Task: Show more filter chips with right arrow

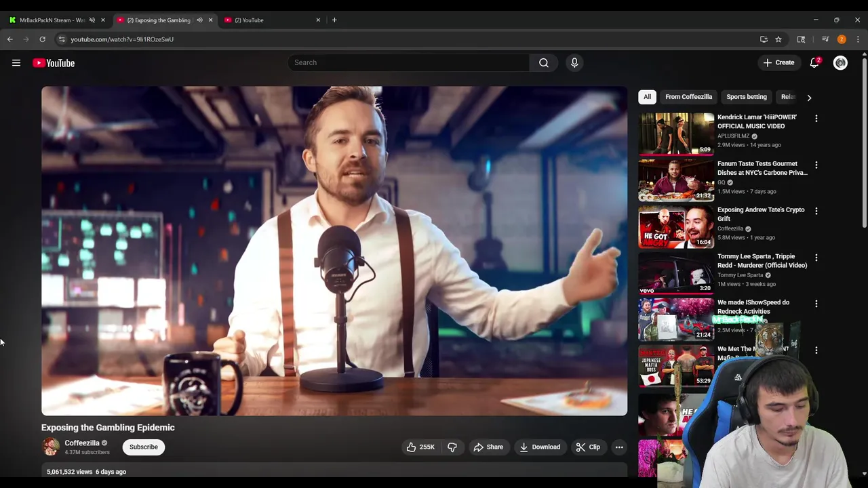Action: [809, 98]
